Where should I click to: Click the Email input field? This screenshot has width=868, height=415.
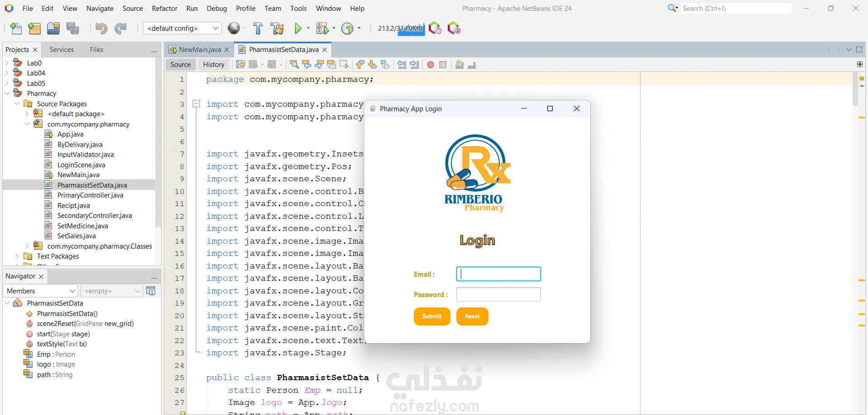(498, 274)
